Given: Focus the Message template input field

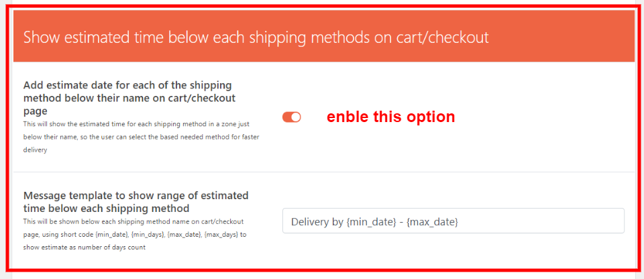Looking at the screenshot, I should 453,221.
